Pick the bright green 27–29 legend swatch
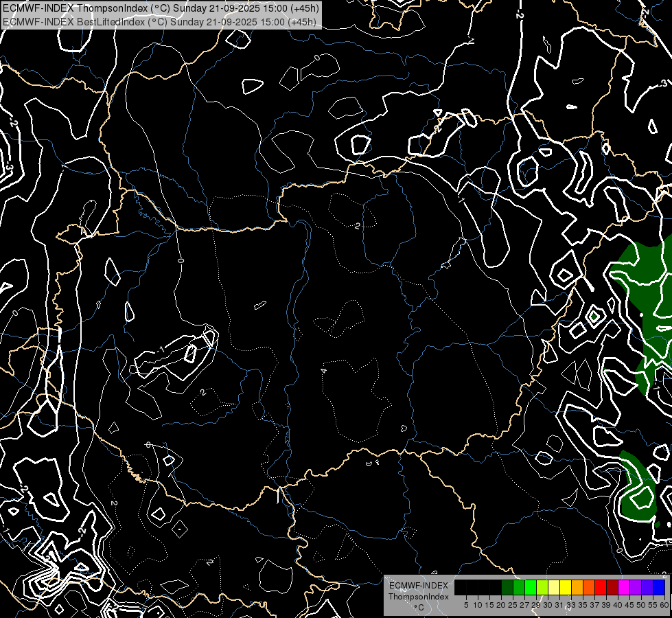 (531, 587)
